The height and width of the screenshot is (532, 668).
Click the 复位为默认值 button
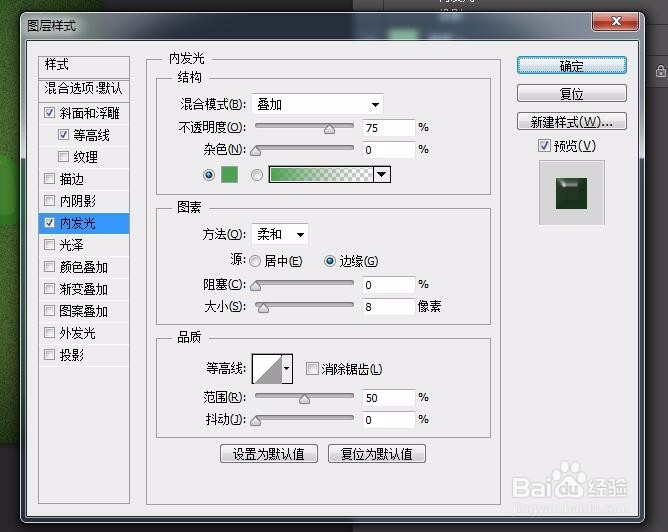click(377, 454)
